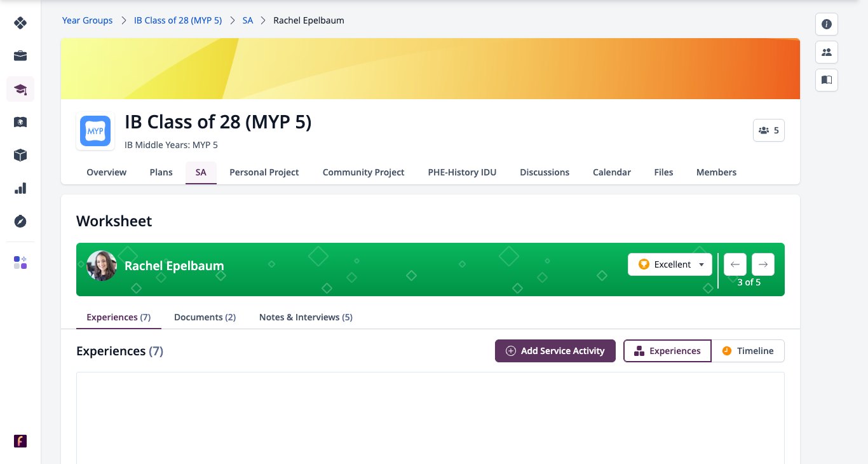Switch to Notes & Interviews tab
868x464 pixels.
tap(306, 317)
